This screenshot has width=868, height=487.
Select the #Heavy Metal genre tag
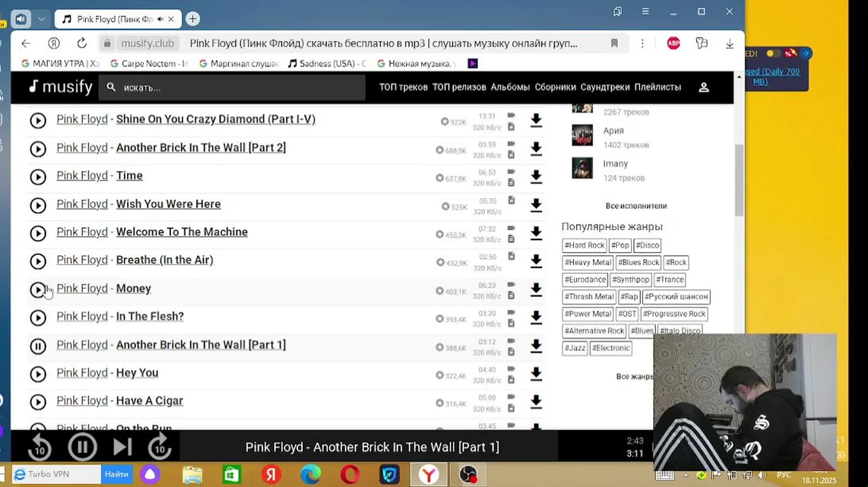588,262
